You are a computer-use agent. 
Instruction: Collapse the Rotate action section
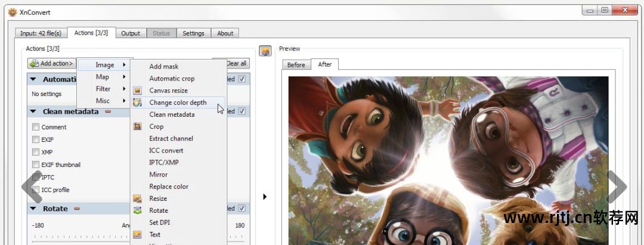pos(33,209)
